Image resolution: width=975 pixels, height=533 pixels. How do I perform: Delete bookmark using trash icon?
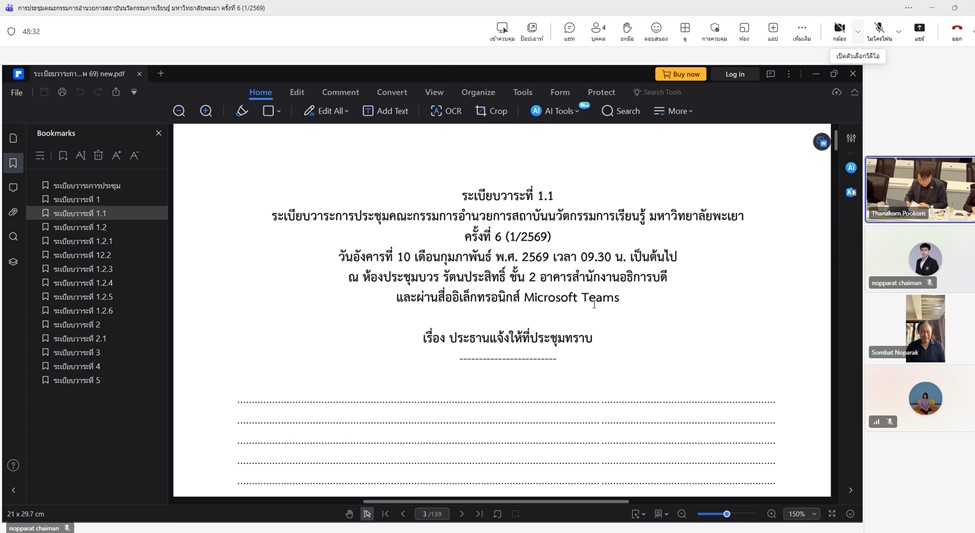pos(98,155)
